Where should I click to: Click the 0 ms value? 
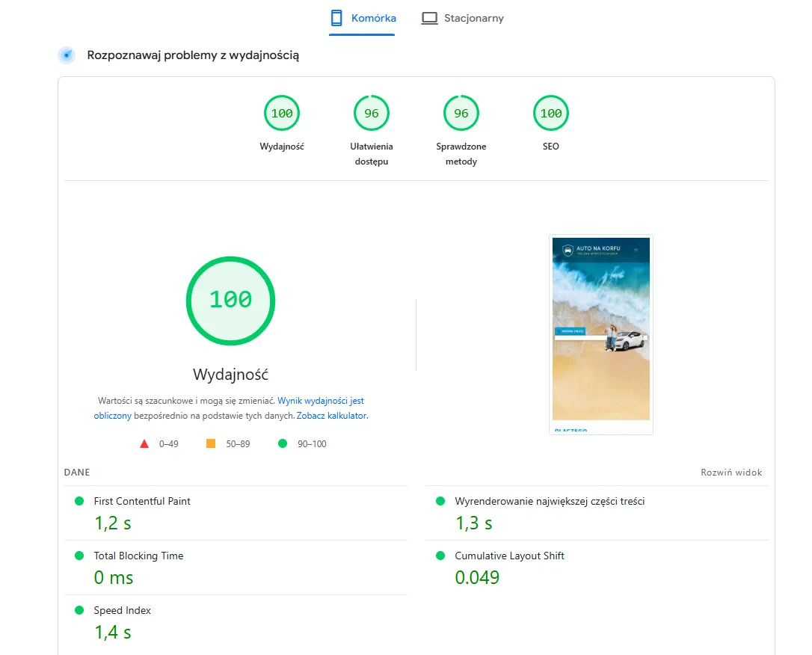114,578
